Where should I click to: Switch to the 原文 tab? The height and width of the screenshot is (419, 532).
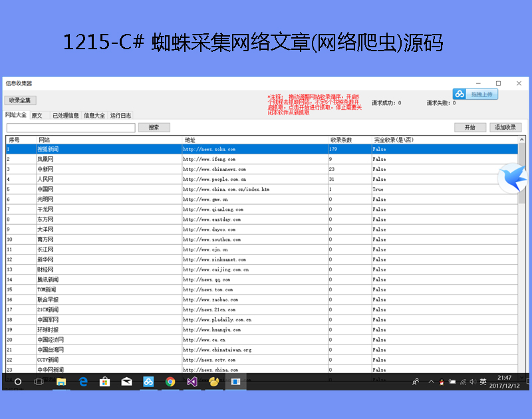tap(37, 116)
